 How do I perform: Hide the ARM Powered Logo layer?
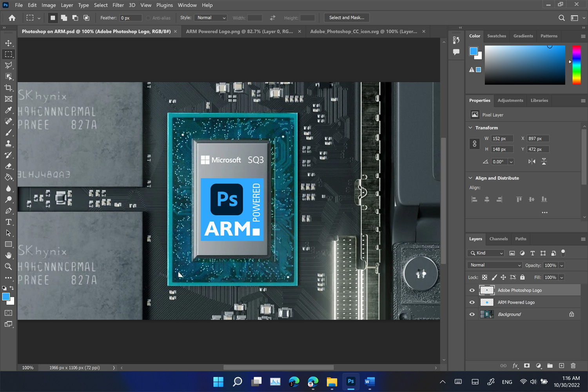[472, 303]
